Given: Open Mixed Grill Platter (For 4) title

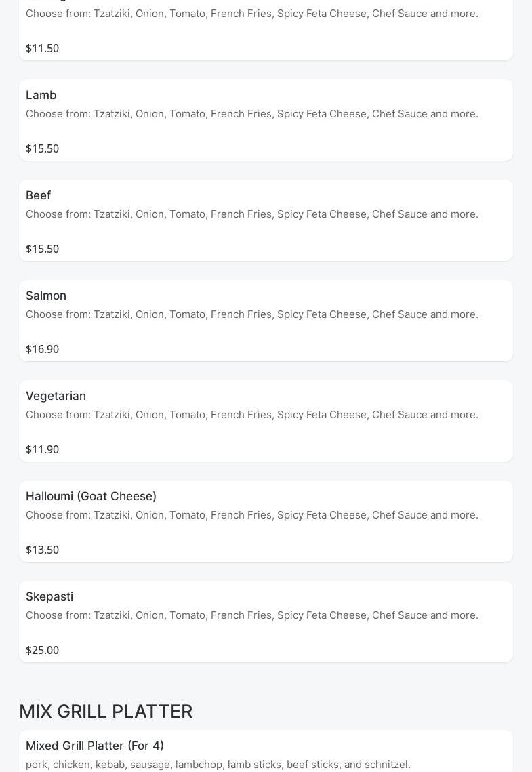Looking at the screenshot, I should pyautogui.click(x=95, y=746).
